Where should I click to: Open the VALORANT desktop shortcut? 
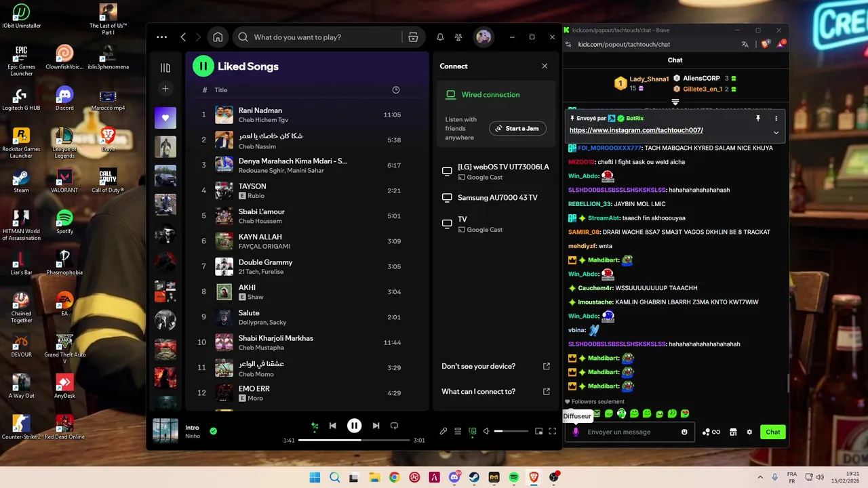point(64,181)
